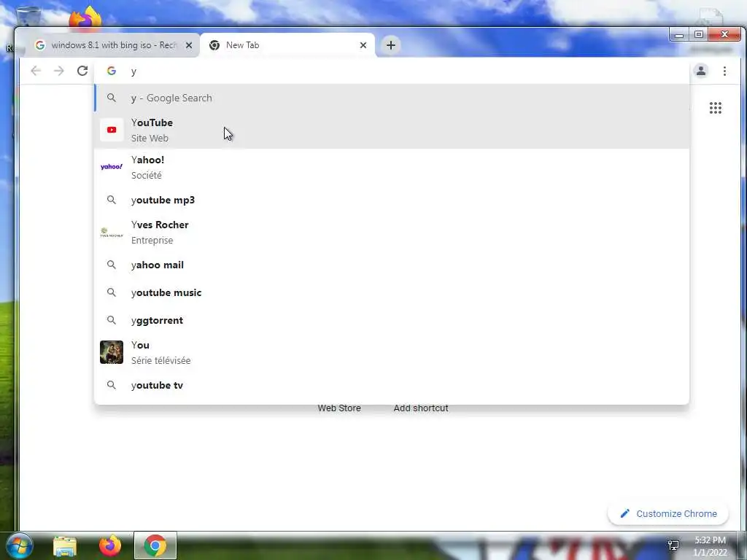
Task: Click the Google logo in the address bar
Action: click(x=112, y=71)
